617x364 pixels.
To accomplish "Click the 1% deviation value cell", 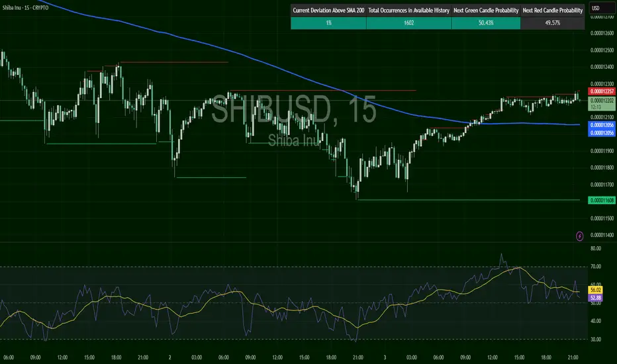I will (x=328, y=23).
